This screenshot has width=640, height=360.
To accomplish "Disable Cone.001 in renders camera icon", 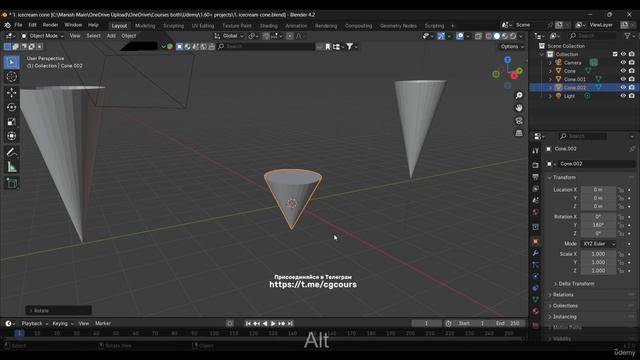I will tap(631, 79).
